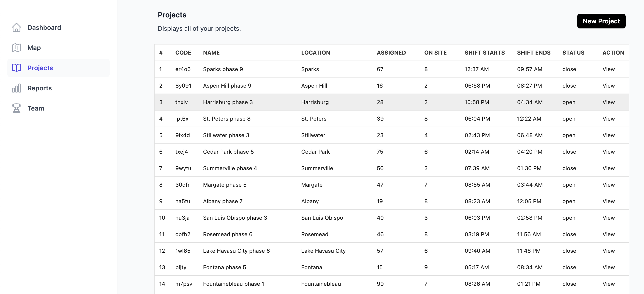Click the Projects open-book icon
Image resolution: width=644 pixels, height=294 pixels.
17,68
